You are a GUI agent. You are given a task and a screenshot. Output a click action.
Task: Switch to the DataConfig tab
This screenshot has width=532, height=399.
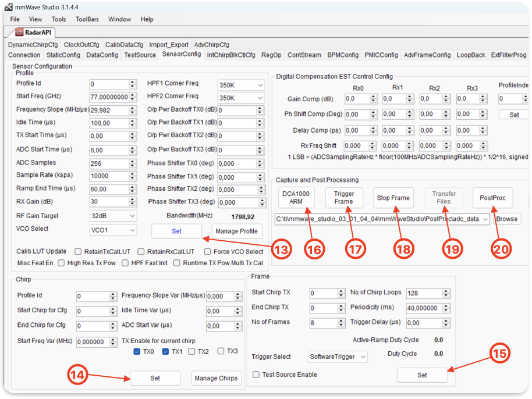pos(102,55)
